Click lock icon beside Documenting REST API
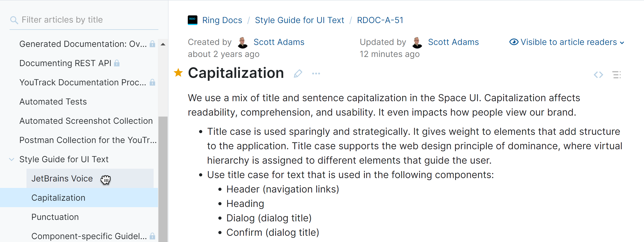The height and width of the screenshot is (242, 644). (x=117, y=63)
